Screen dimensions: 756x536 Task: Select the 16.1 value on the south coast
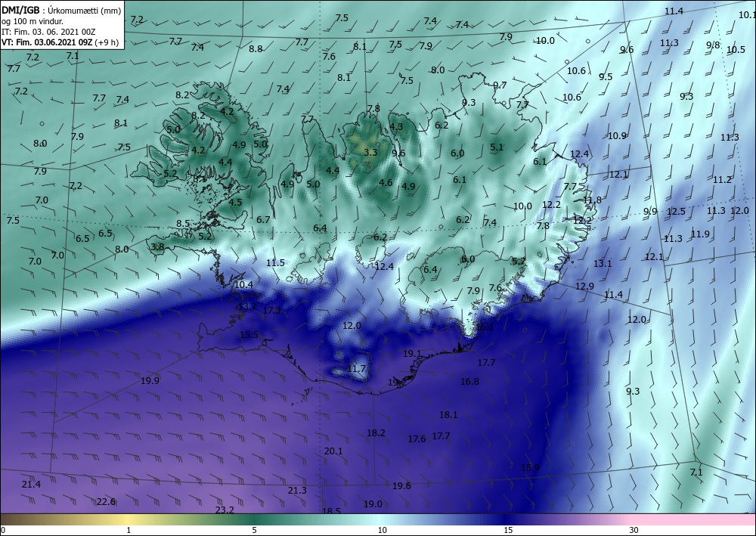tap(485, 327)
